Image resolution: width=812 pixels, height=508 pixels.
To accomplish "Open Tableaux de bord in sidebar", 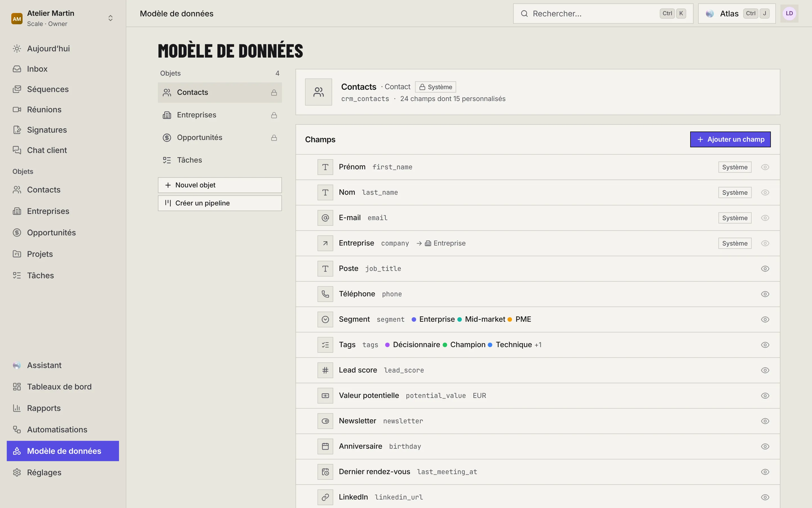I will pyautogui.click(x=63, y=386).
